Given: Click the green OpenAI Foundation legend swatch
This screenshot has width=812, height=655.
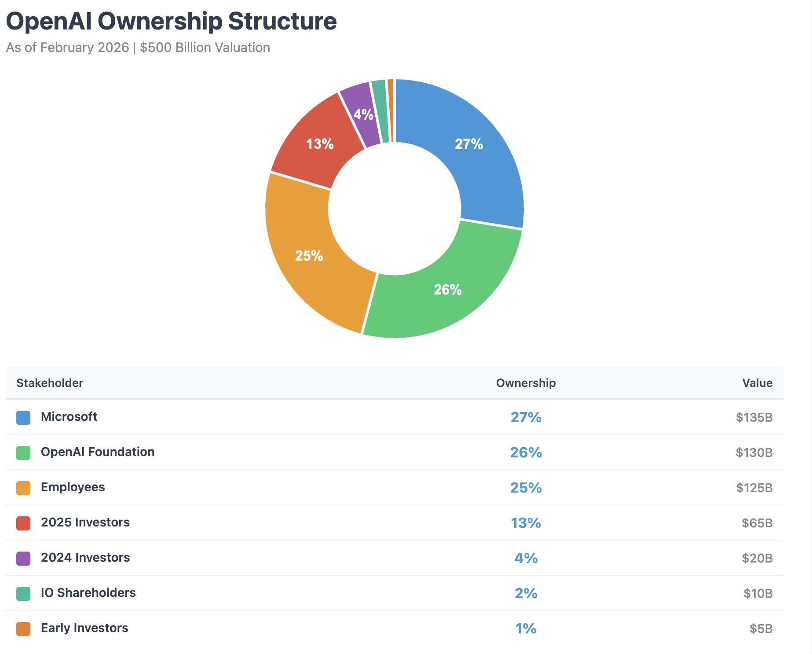Looking at the screenshot, I should pos(23,453).
